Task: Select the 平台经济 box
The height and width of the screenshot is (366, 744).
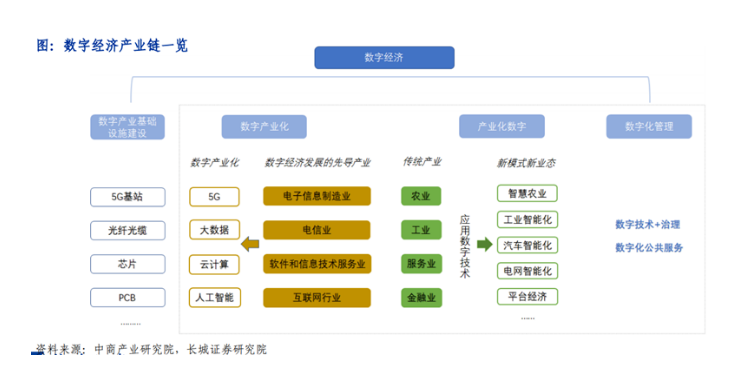Action: [x=527, y=297]
